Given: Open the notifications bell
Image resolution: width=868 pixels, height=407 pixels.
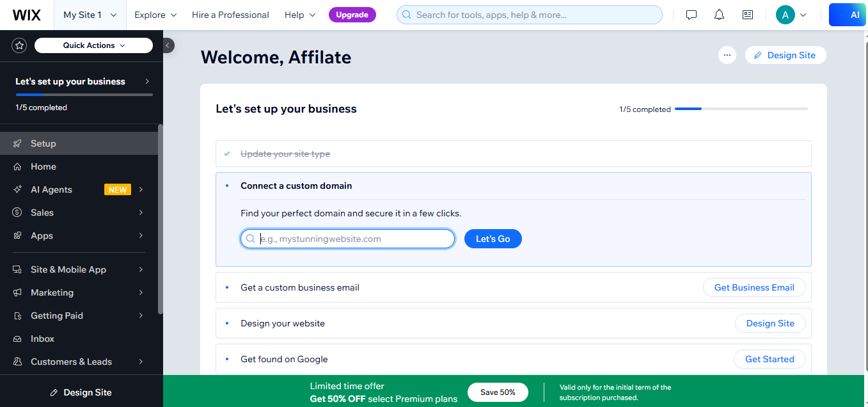Looking at the screenshot, I should (720, 15).
